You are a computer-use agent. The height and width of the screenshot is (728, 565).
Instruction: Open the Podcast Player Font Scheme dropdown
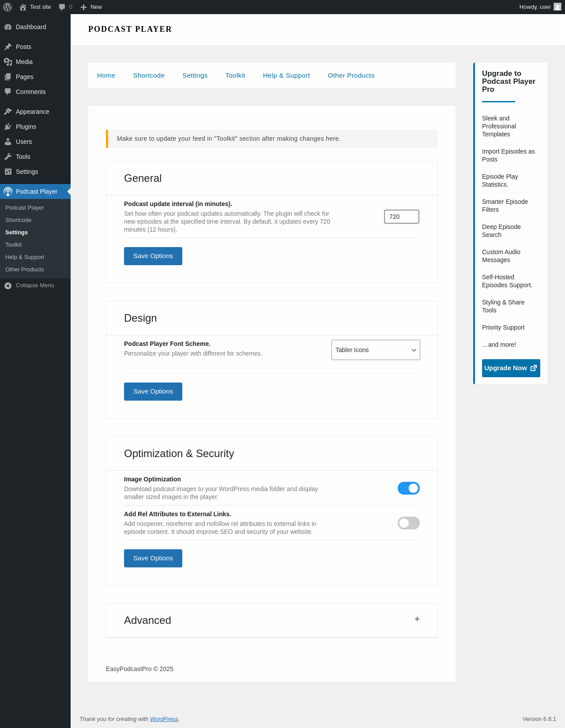[376, 350]
